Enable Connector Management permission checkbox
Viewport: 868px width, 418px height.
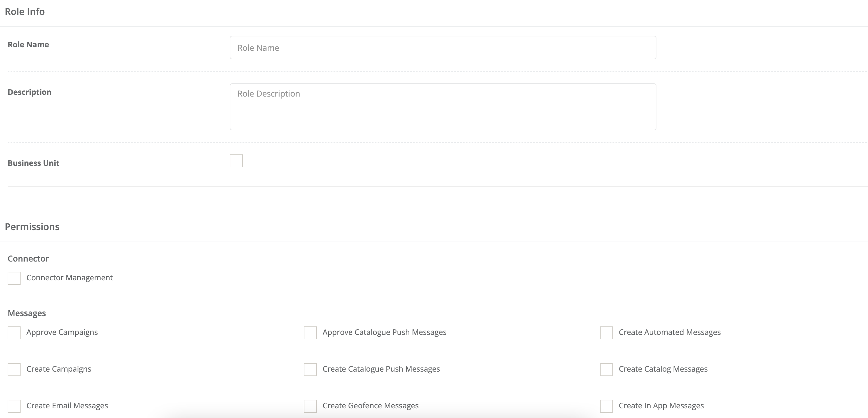click(x=14, y=278)
